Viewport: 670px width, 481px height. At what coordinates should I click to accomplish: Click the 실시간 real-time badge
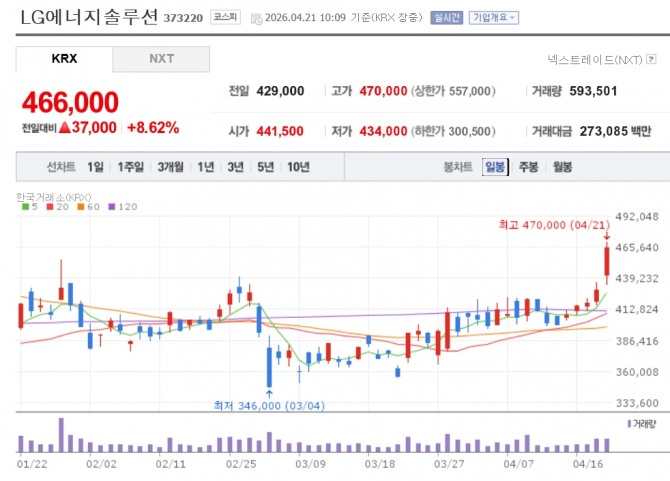447,18
